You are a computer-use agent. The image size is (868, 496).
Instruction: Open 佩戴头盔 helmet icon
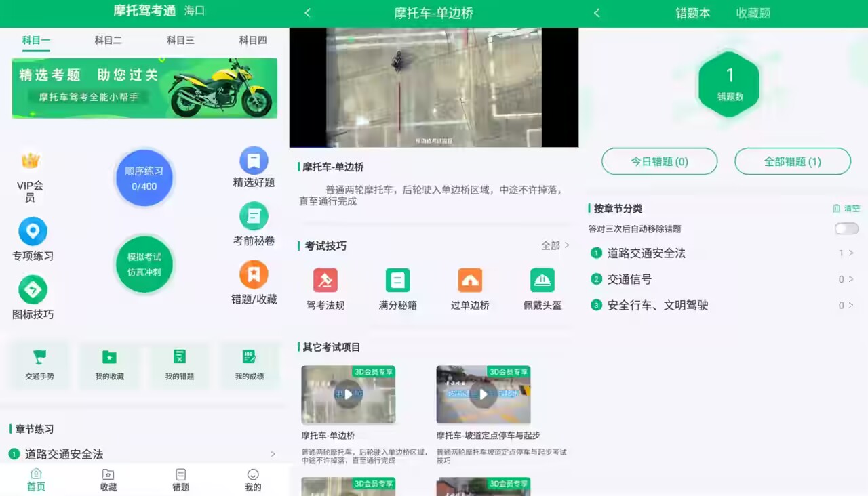[542, 281]
